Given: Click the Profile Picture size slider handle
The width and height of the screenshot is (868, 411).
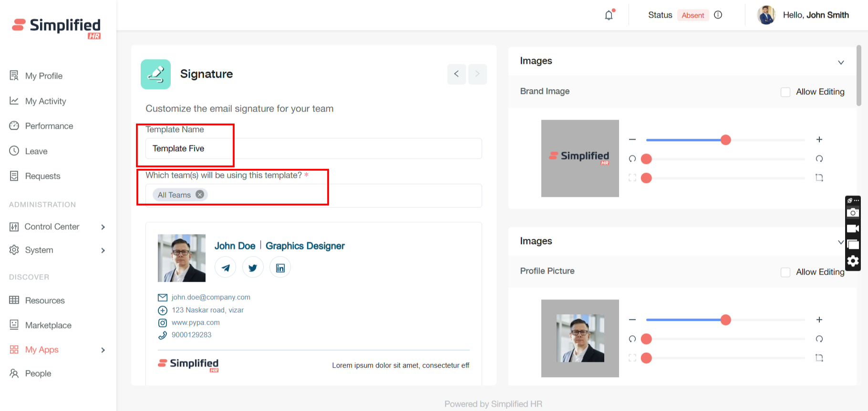Looking at the screenshot, I should pos(725,320).
